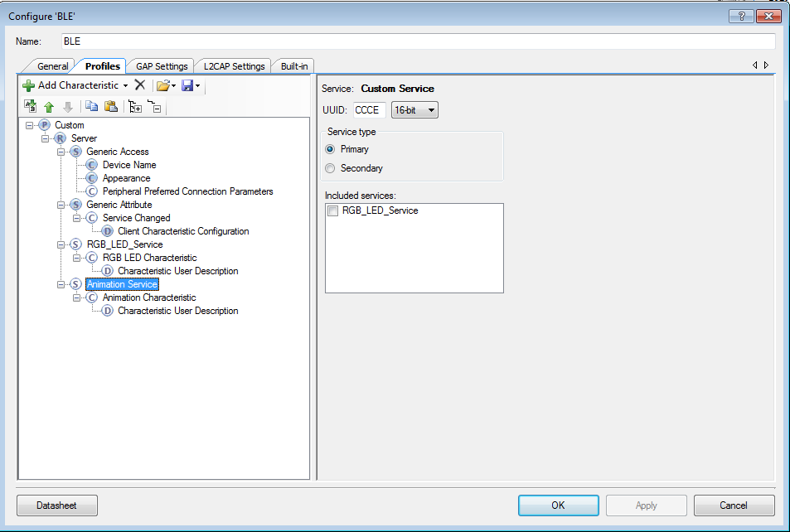Click the Name field containing BLE

[418, 41]
